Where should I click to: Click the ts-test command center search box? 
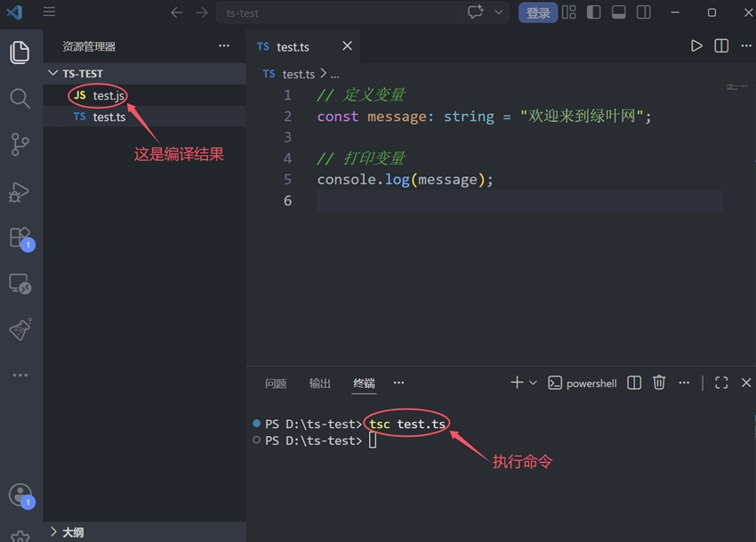[x=339, y=12]
